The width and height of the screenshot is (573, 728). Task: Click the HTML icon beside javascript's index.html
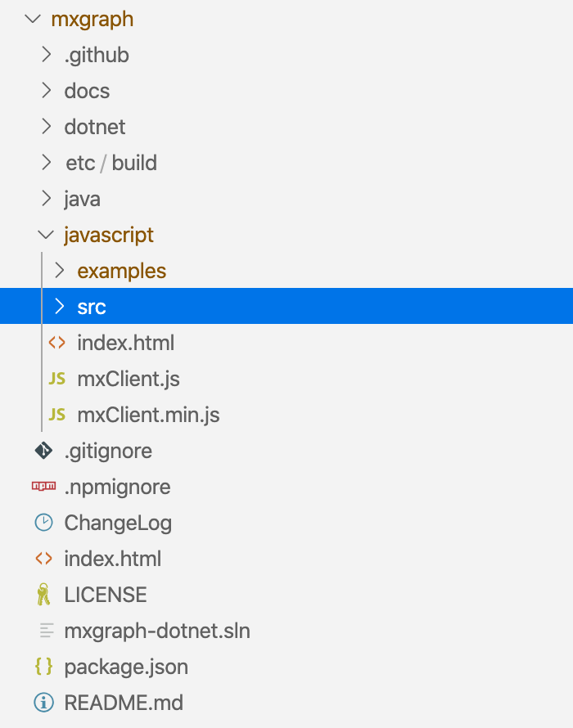[x=56, y=343]
